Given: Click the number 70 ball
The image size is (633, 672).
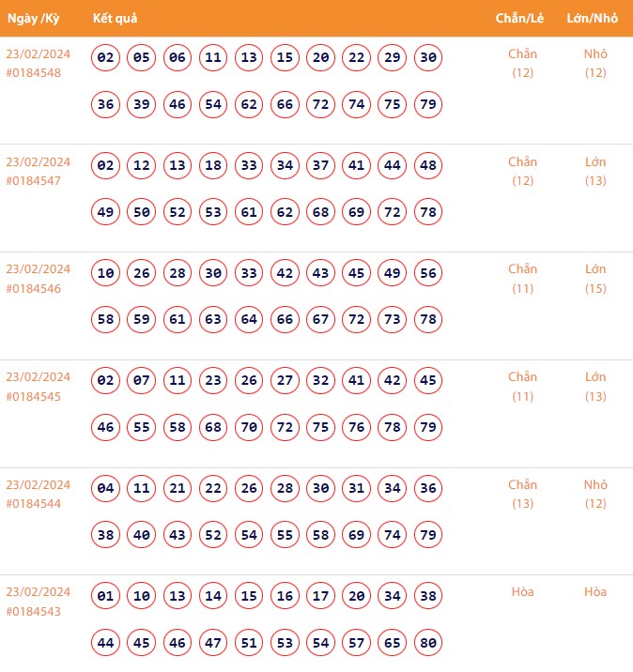Looking at the screenshot, I should 249,428.
